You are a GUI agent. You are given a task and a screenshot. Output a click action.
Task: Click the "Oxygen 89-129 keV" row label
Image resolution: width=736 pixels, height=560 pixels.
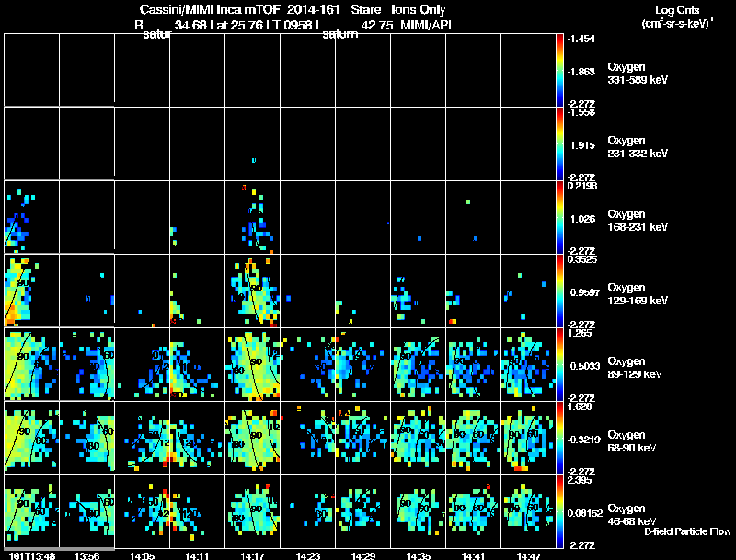(635, 368)
